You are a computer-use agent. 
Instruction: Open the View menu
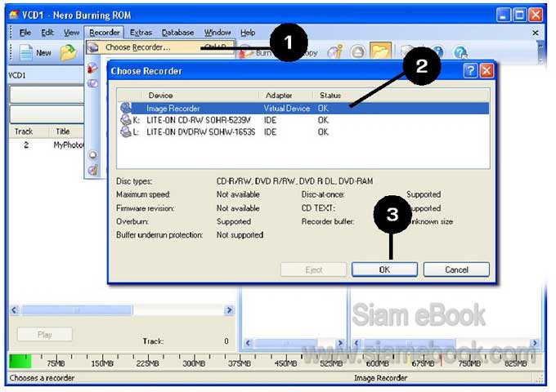click(71, 33)
